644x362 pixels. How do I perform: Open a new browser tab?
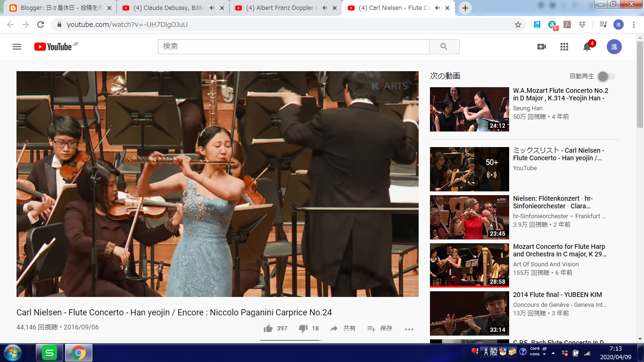[465, 8]
